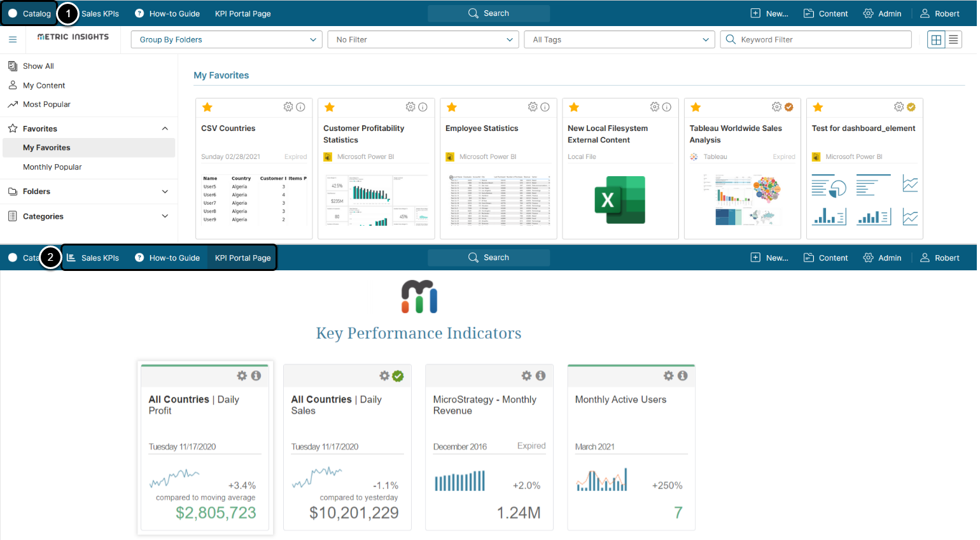This screenshot has height=540, width=980.
Task: Select Sales KPIs in the top navigation bar
Action: click(100, 13)
